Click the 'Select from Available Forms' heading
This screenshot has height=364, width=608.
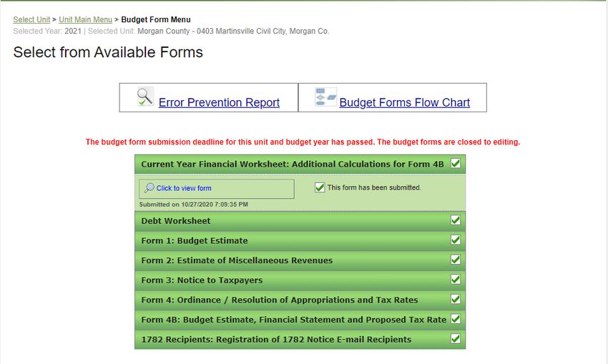[108, 52]
